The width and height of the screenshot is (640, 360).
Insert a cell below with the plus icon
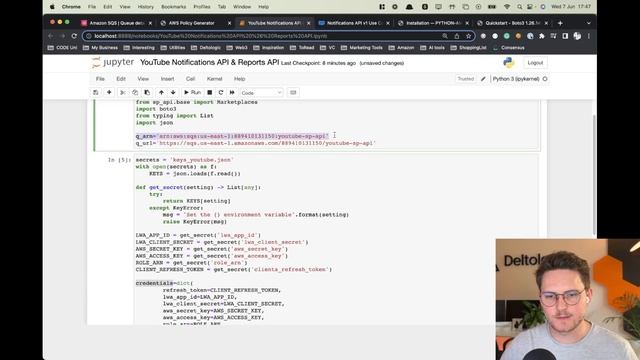[109, 93]
